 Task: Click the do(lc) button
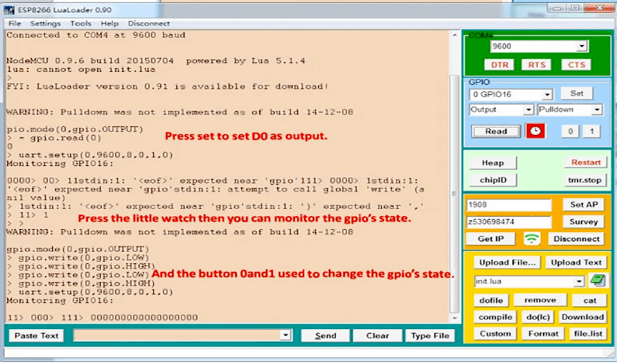538,317
